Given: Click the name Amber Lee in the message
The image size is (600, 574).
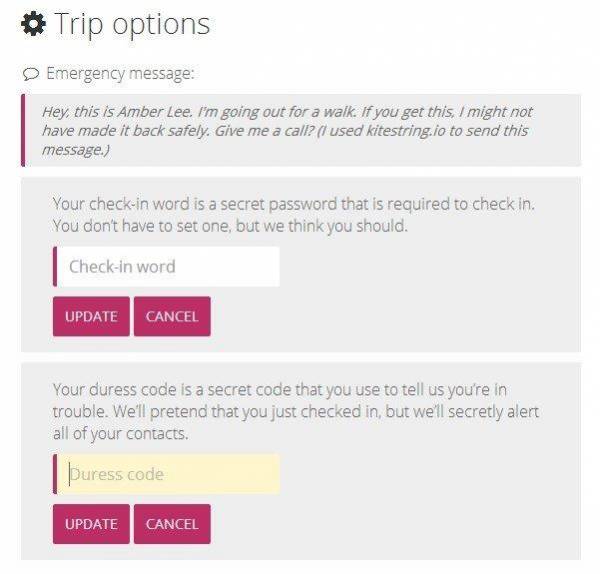Looking at the screenshot, I should (x=155, y=112).
